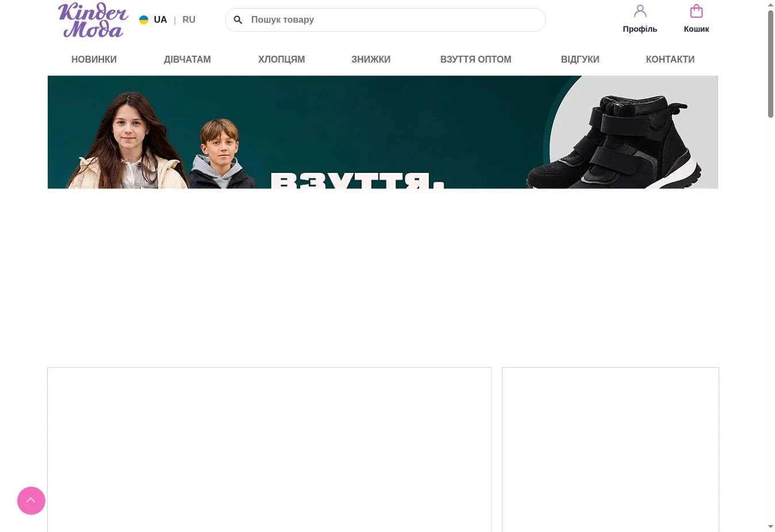Image resolution: width=775 pixels, height=532 pixels.
Task: Click the Профіль text label
Action: coord(640,29)
